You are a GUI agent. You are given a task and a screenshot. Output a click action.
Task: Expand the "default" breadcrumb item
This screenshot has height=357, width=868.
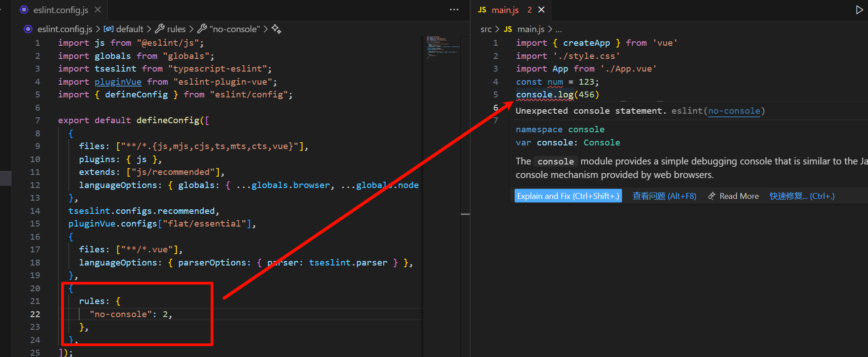pos(129,29)
